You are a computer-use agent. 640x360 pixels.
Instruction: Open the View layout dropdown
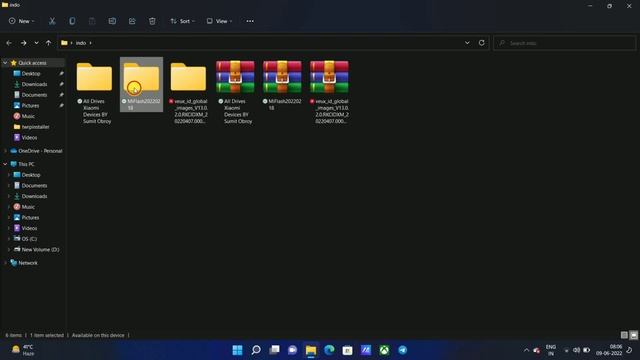pos(219,21)
